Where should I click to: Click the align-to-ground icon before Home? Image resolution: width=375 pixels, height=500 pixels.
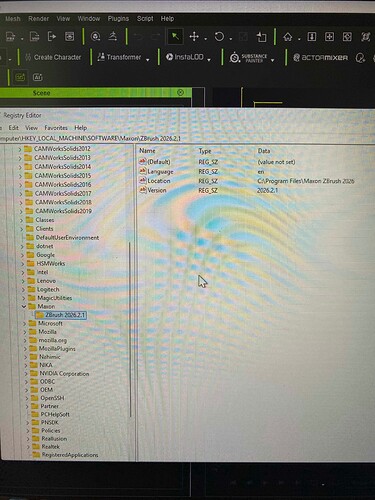(262, 37)
